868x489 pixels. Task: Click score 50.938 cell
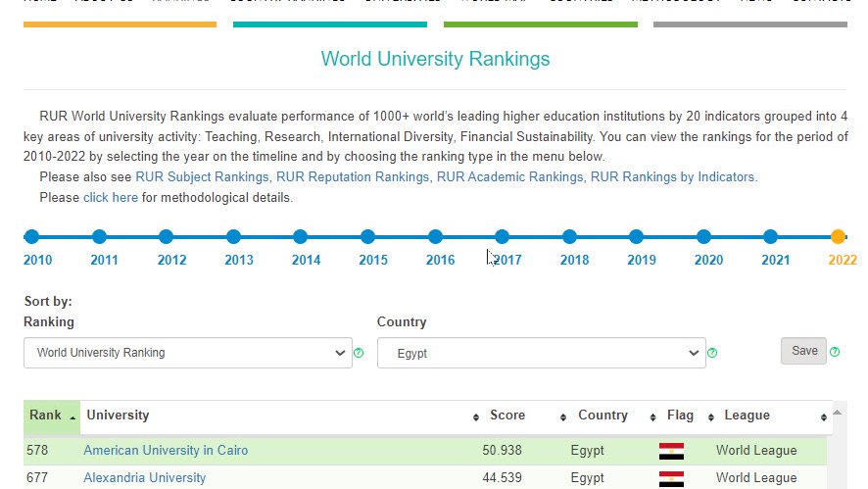[x=503, y=450]
